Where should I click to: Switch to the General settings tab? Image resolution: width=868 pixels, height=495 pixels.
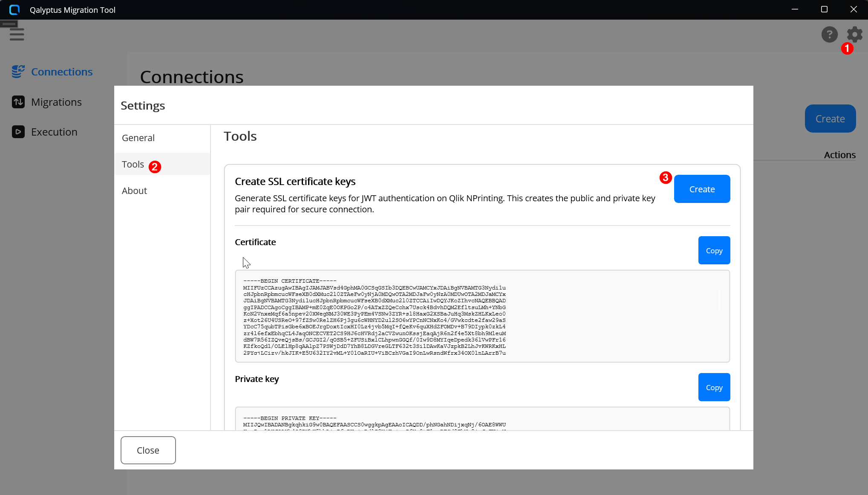coord(138,138)
